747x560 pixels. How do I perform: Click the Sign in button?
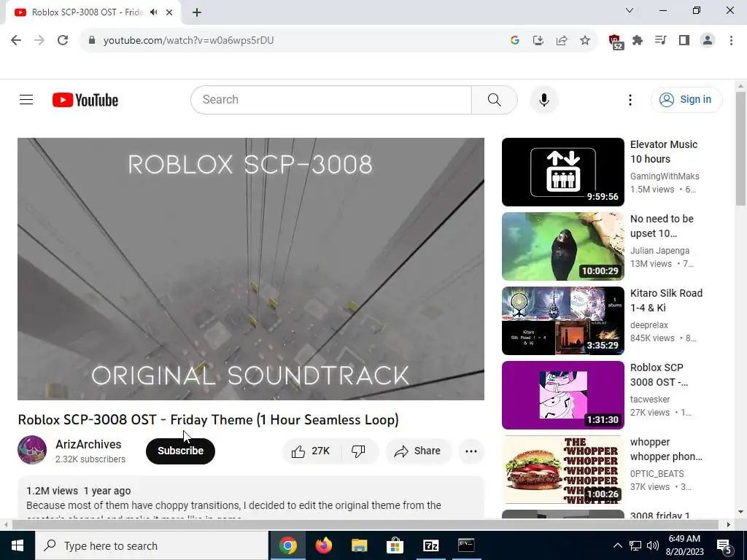click(x=686, y=99)
